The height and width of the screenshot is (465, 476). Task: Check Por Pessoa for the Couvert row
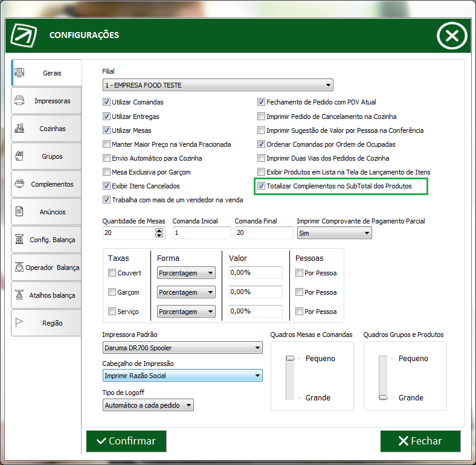pos(300,273)
